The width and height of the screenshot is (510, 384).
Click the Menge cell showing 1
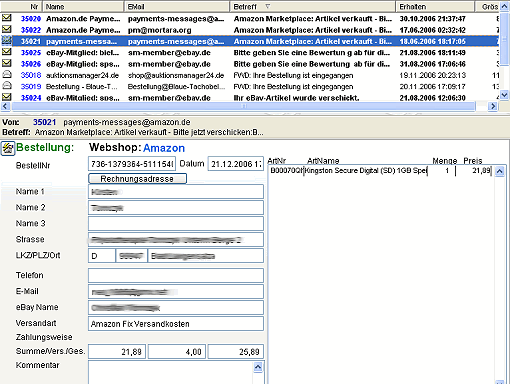(441, 171)
